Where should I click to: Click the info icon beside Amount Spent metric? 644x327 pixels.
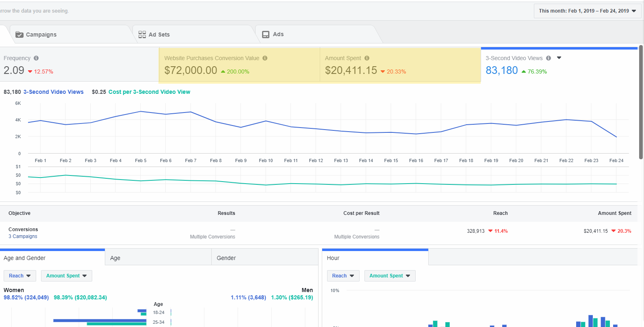pos(367,58)
